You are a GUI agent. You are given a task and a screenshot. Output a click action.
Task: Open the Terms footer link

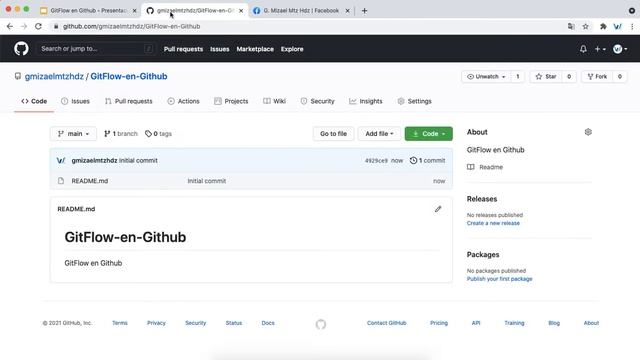click(120, 323)
